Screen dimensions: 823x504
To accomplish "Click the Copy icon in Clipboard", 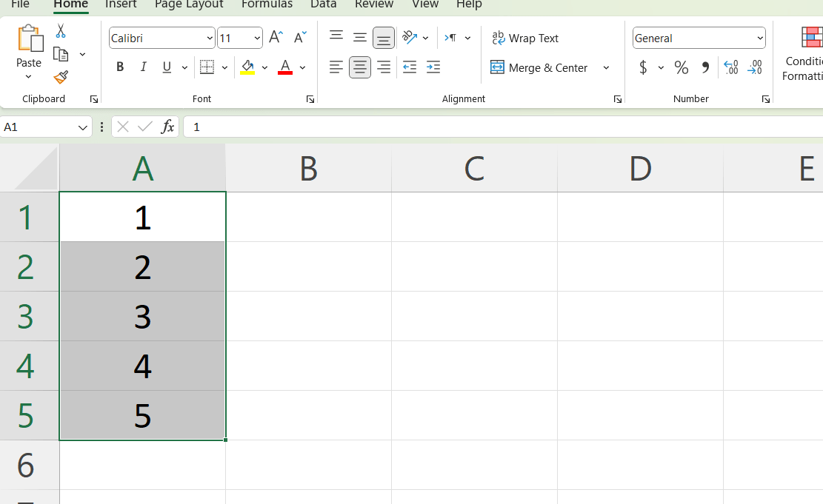I will (x=61, y=54).
